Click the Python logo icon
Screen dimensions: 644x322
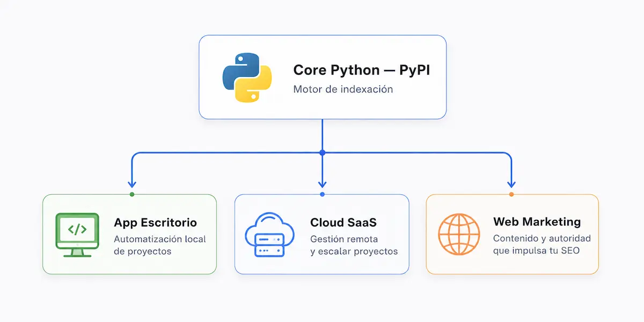(x=247, y=77)
